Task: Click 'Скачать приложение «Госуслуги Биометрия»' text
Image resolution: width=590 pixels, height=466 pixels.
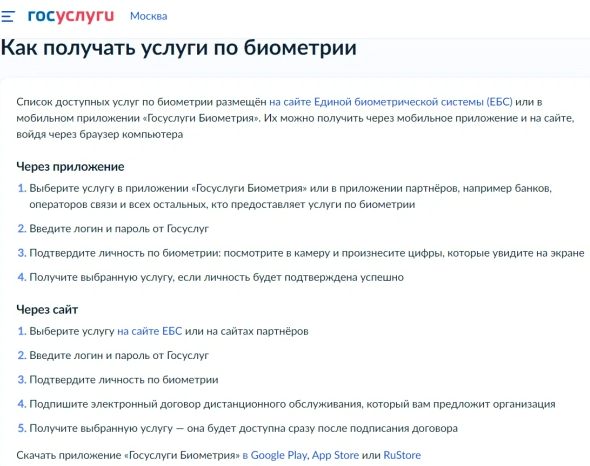Action: [128, 455]
